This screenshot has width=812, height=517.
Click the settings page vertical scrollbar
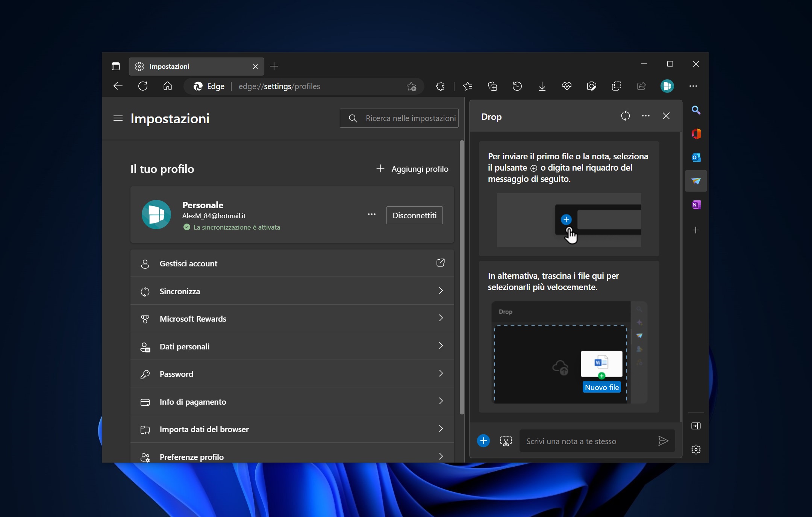pyautogui.click(x=462, y=277)
